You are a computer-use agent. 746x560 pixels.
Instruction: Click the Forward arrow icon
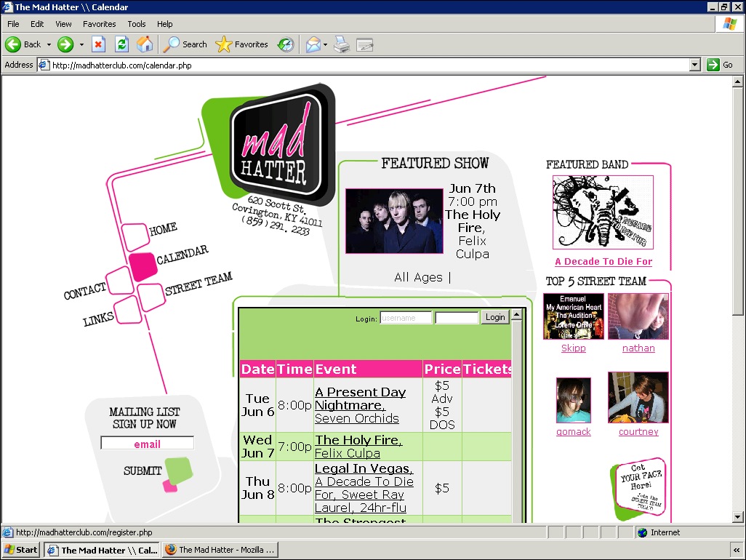(x=65, y=44)
